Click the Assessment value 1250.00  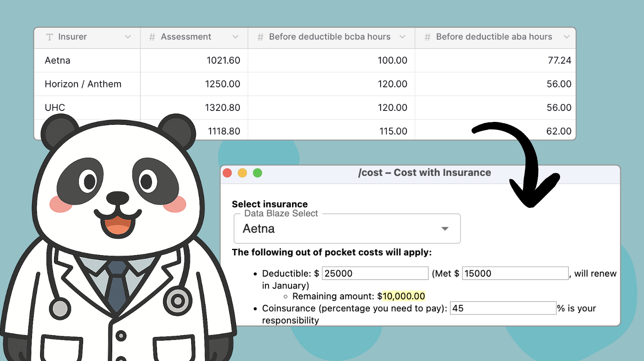click(x=222, y=84)
